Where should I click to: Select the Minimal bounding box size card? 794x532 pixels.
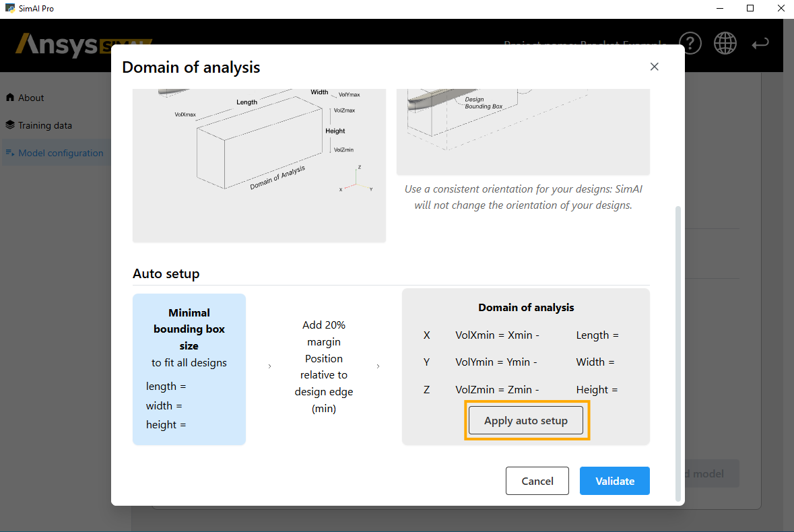(189, 369)
